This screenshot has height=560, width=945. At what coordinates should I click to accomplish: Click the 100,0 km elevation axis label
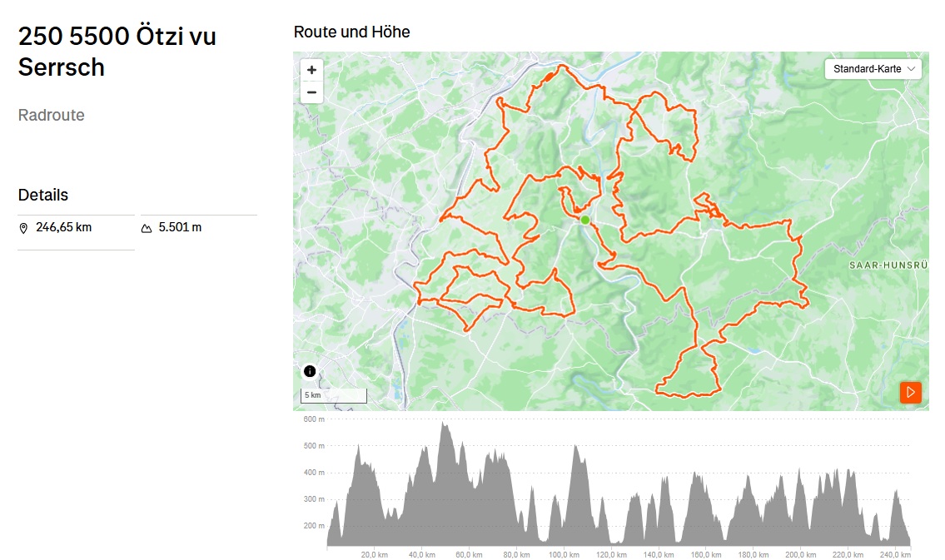tap(565, 554)
